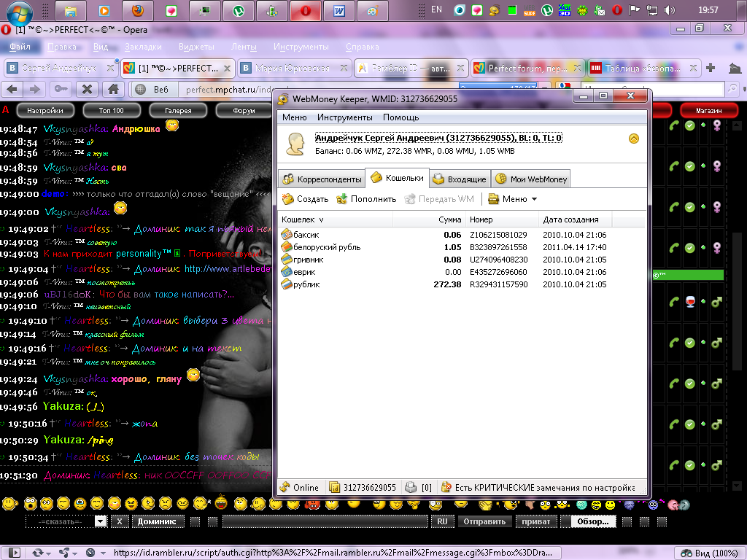Image resolution: width=747 pixels, height=560 pixels.
Task: Click the incoming [0] printer icon
Action: point(411,487)
